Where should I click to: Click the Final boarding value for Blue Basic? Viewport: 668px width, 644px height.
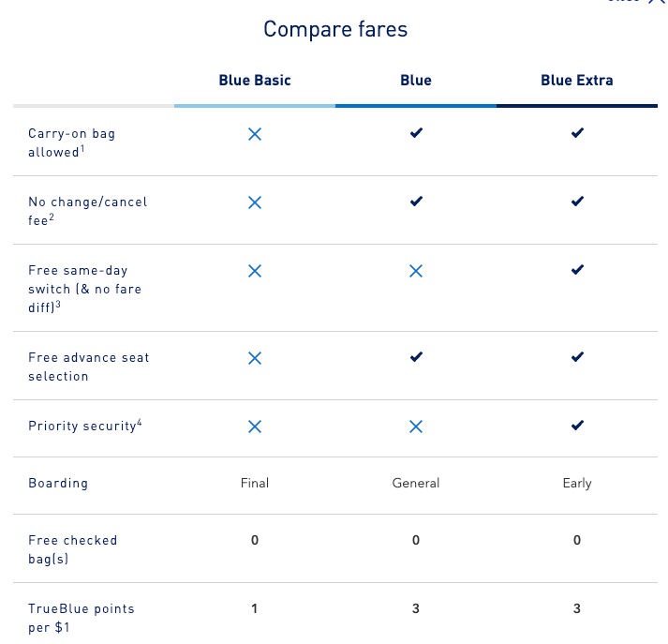point(255,483)
